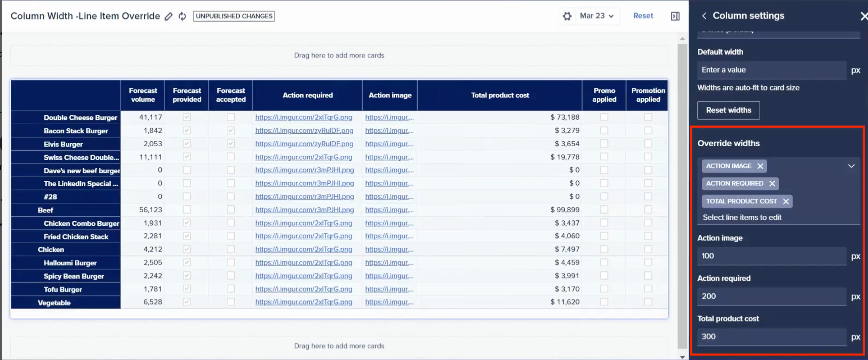Remove the TOTAL PRODUCT COST chip

point(786,201)
